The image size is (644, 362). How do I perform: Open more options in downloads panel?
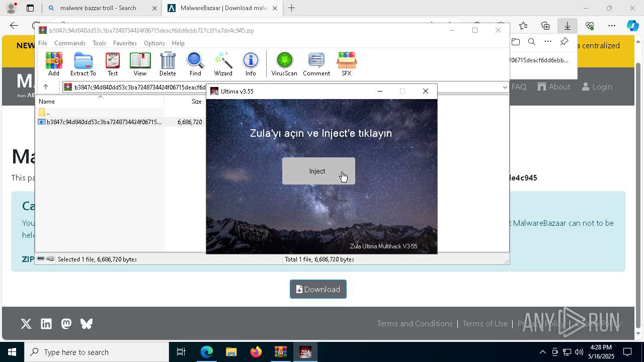coord(548,42)
